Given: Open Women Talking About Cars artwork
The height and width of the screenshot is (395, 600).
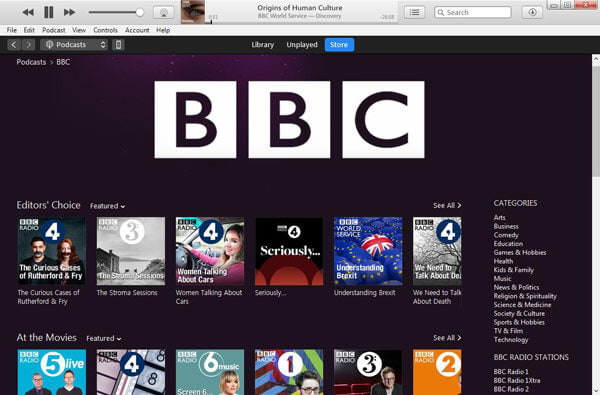Looking at the screenshot, I should (210, 251).
